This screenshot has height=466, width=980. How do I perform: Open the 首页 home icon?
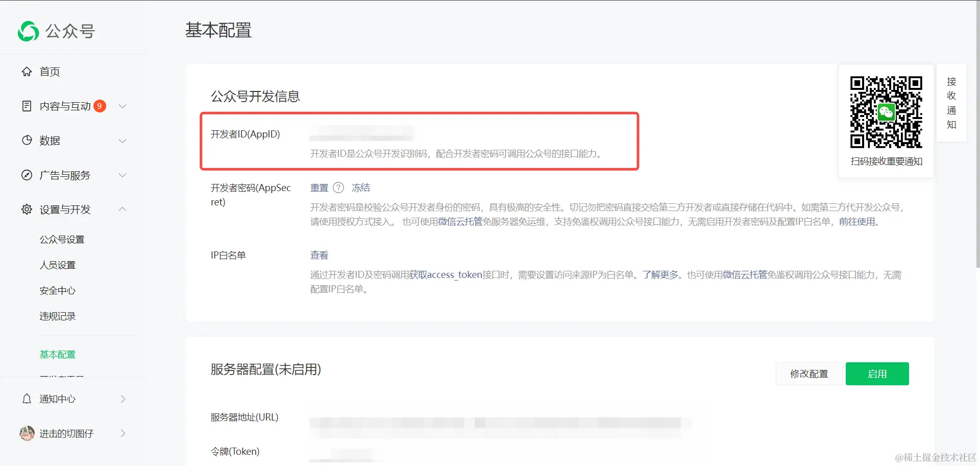point(27,72)
